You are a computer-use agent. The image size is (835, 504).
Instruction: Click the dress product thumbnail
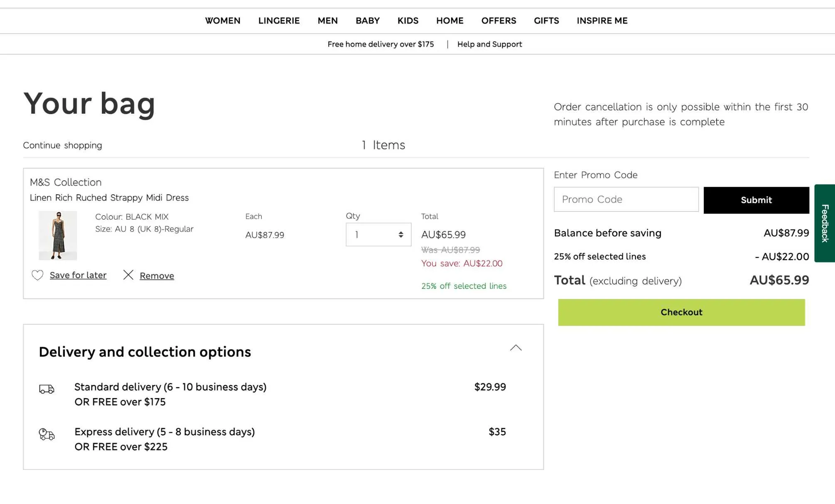tap(58, 235)
